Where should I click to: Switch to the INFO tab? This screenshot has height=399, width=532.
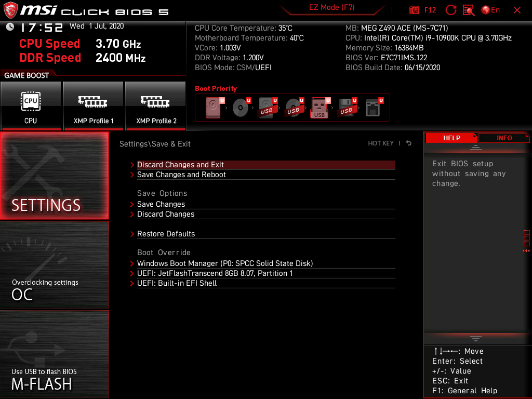503,138
